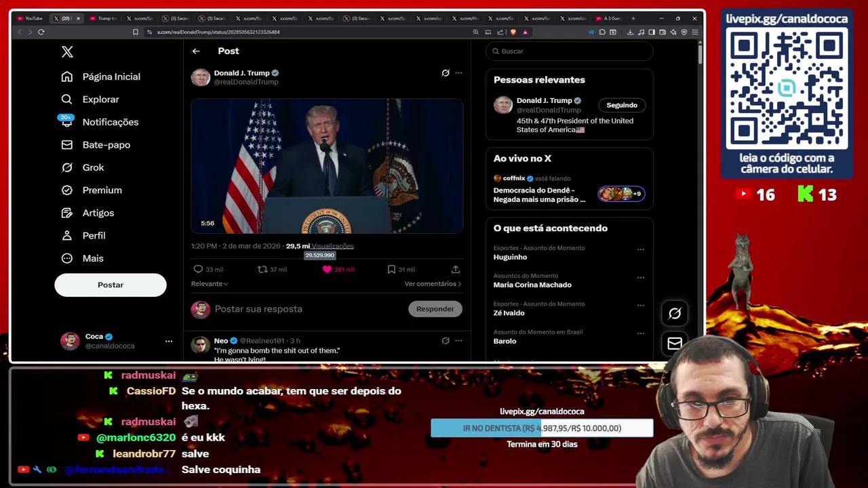Click the browser address bar URL
The image size is (868, 488).
pyautogui.click(x=218, y=32)
